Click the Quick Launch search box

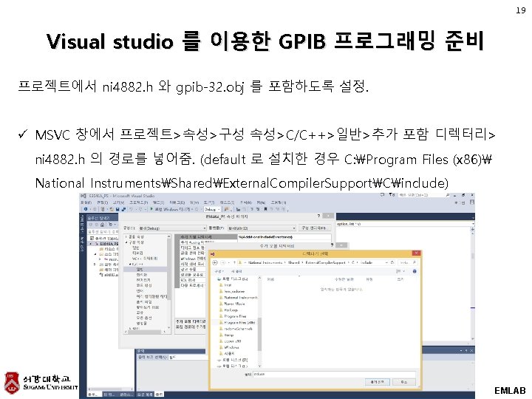(x=424, y=195)
